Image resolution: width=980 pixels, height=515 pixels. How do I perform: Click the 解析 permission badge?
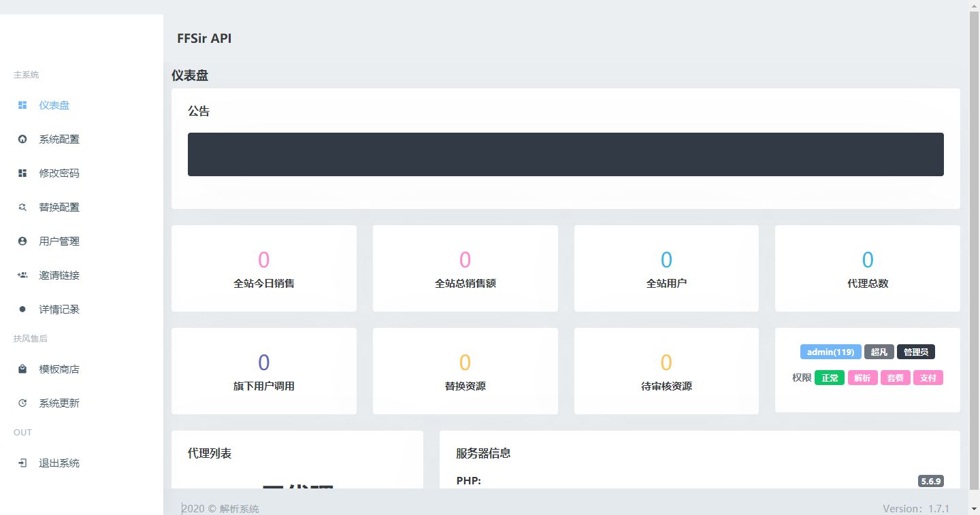pos(862,378)
